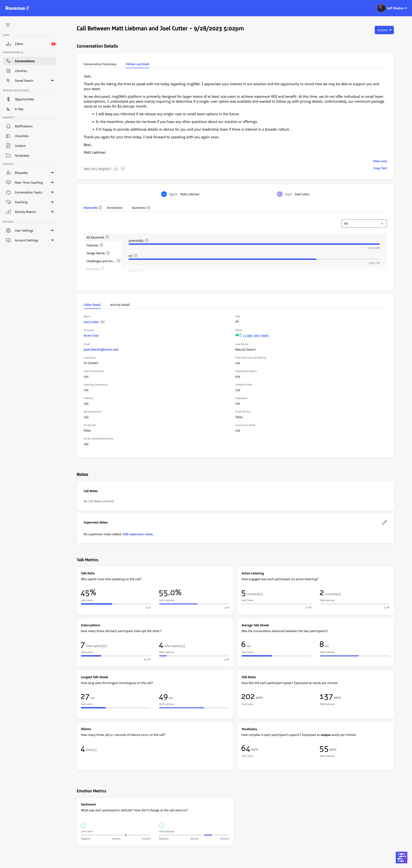Open the Templates section
The image size is (412, 868).
tap(22, 155)
